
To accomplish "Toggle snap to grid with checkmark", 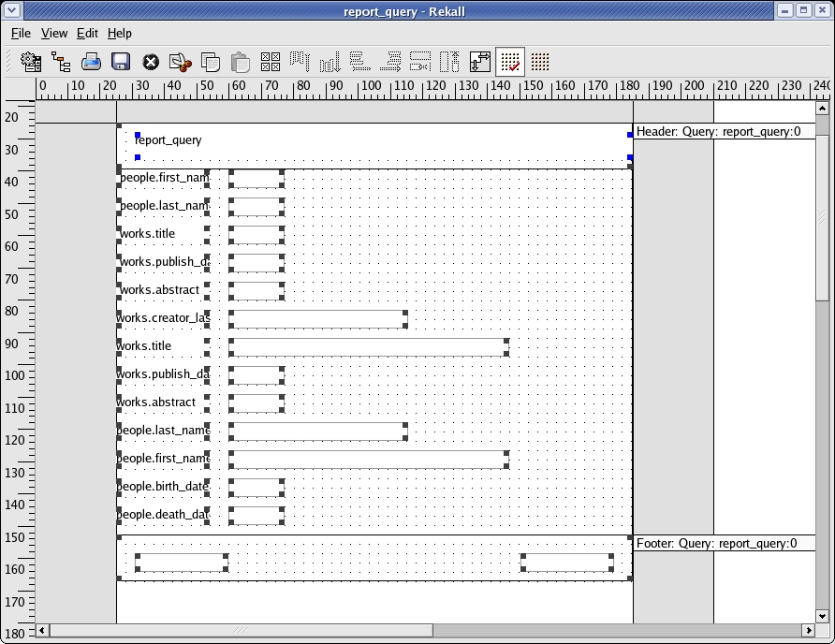I will coord(510,63).
